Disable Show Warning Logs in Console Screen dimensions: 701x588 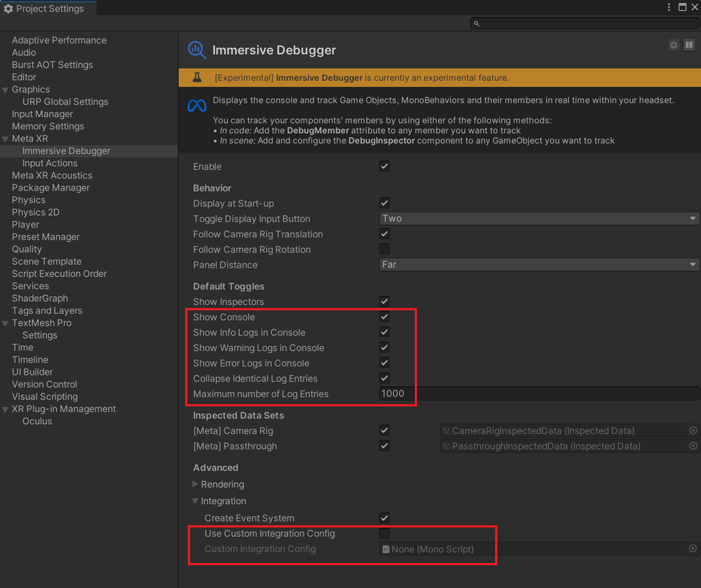tap(384, 347)
